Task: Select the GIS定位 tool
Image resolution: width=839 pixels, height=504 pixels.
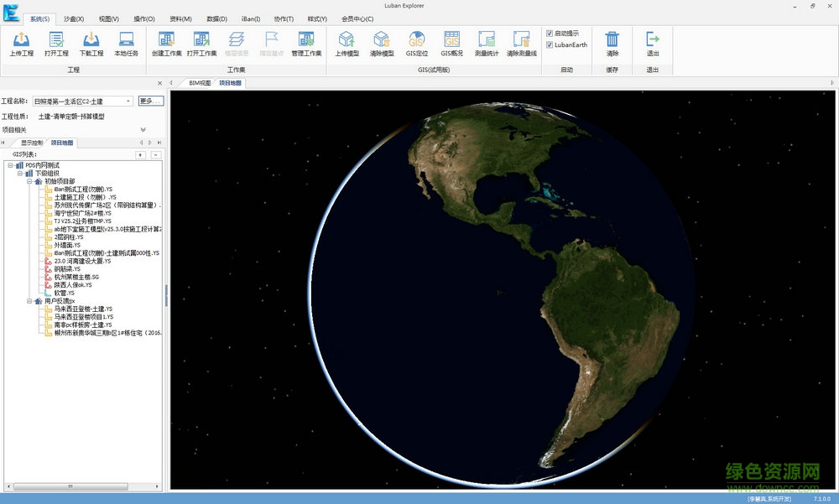Action: coord(416,41)
